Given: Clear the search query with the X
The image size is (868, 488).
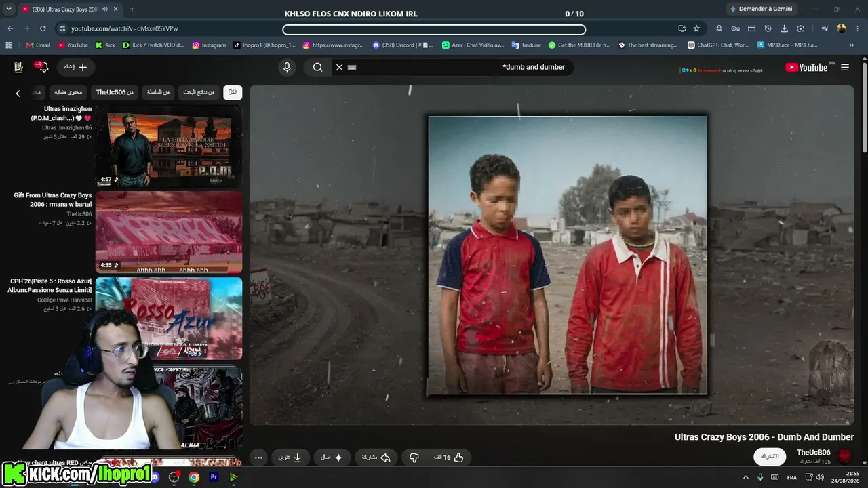Looking at the screenshot, I should [340, 67].
